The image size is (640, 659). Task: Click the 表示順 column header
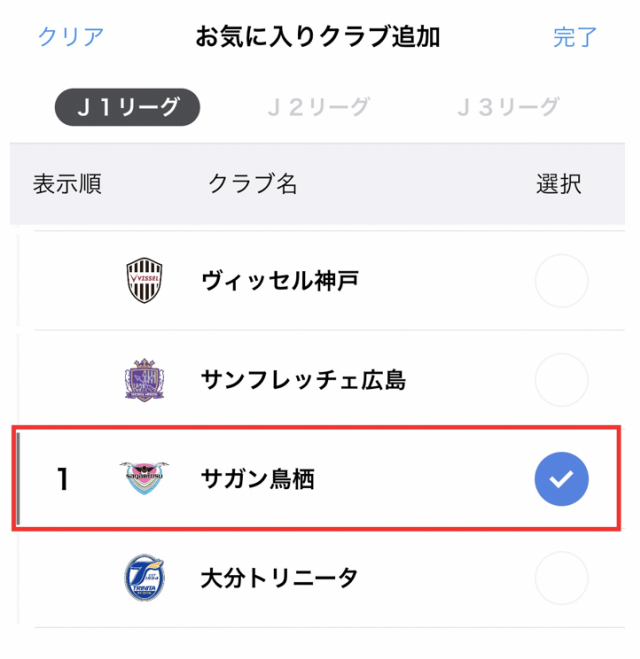click(67, 184)
